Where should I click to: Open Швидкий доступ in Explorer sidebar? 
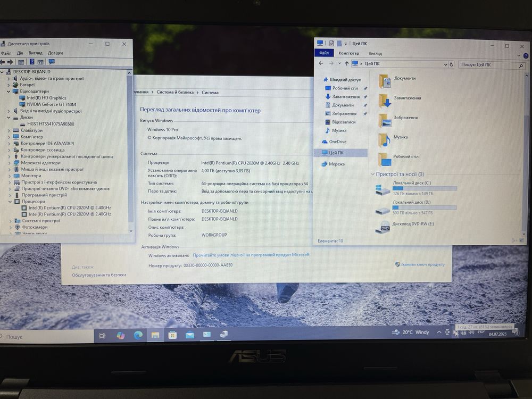click(x=342, y=80)
